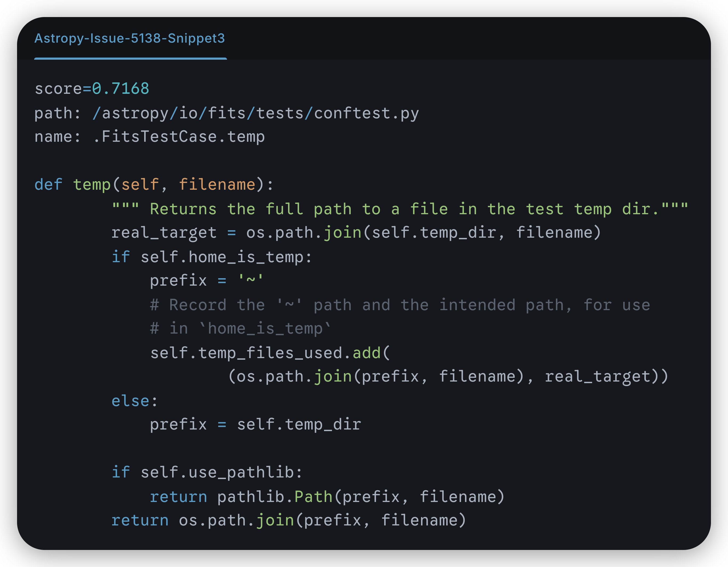Click the score value 0.7168
This screenshot has width=728, height=567.
(120, 89)
